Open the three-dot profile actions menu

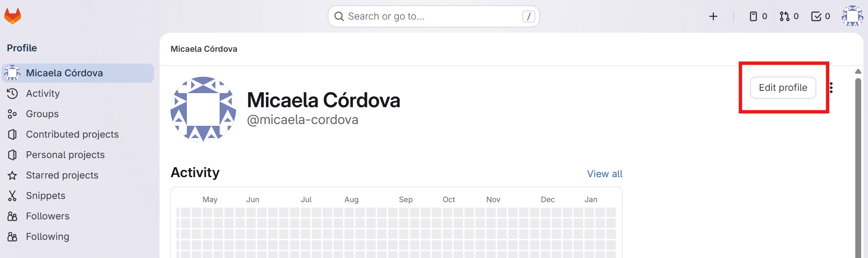tap(831, 88)
